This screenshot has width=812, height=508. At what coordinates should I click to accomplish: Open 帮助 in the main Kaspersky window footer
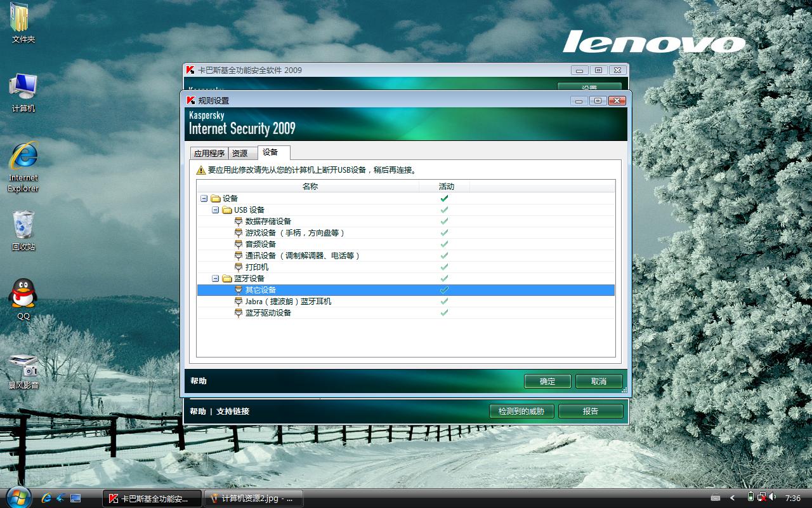point(198,411)
